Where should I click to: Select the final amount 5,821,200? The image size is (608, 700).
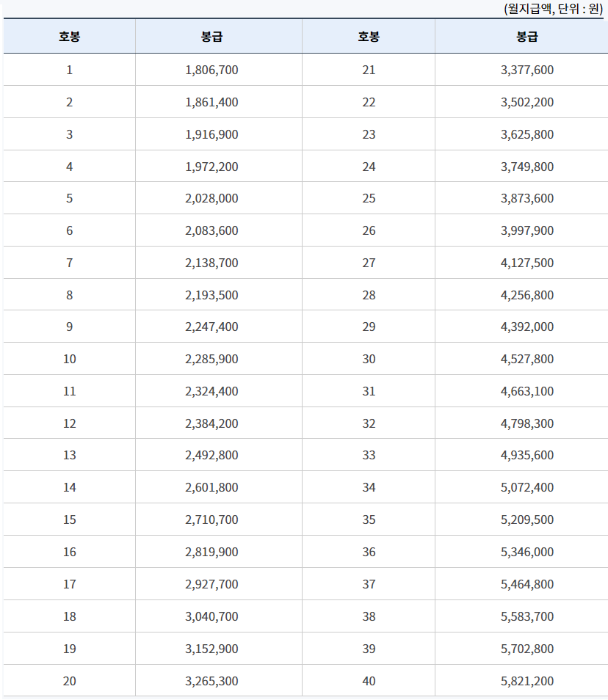(x=527, y=681)
